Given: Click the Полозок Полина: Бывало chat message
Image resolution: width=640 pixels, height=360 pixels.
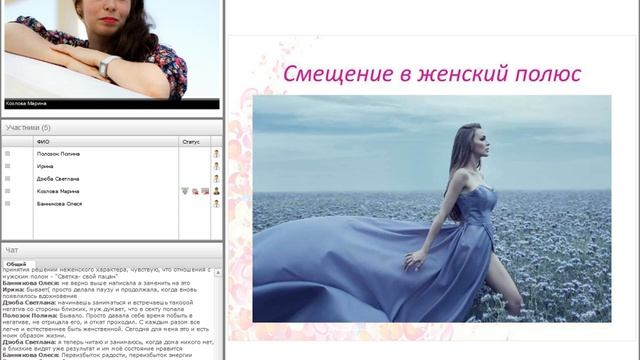Looking at the screenshot, I should click(x=107, y=325).
